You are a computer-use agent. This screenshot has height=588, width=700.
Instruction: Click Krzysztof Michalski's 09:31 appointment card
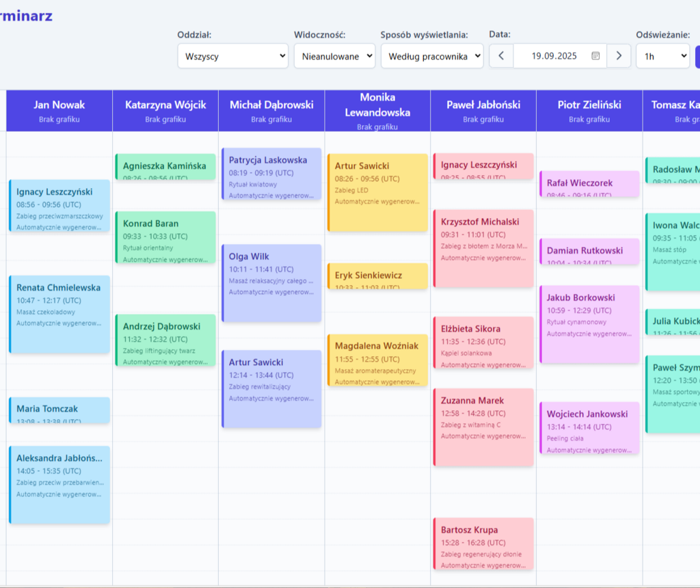(x=483, y=248)
